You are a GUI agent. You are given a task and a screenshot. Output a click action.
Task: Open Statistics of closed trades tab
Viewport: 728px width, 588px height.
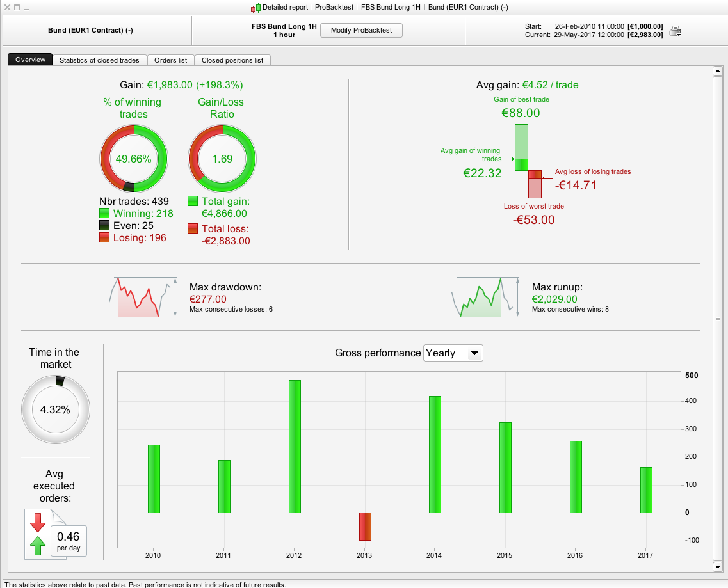point(99,60)
